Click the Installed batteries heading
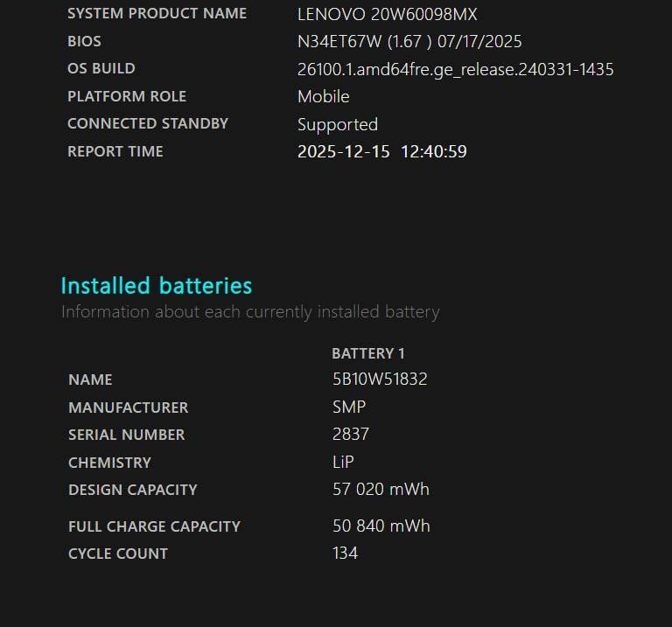The height and width of the screenshot is (627, 672). 157,286
